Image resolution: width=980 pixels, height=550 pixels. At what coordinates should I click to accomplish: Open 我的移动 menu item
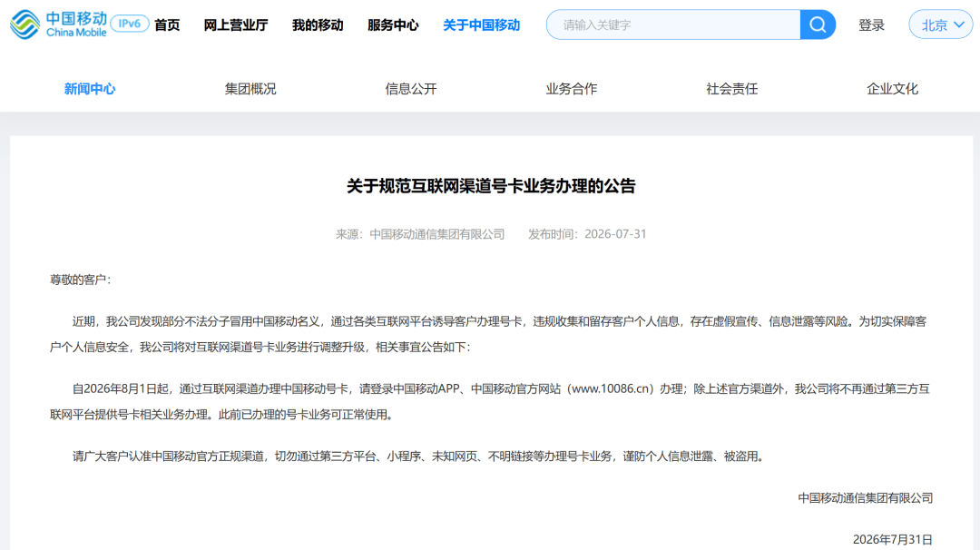click(318, 25)
